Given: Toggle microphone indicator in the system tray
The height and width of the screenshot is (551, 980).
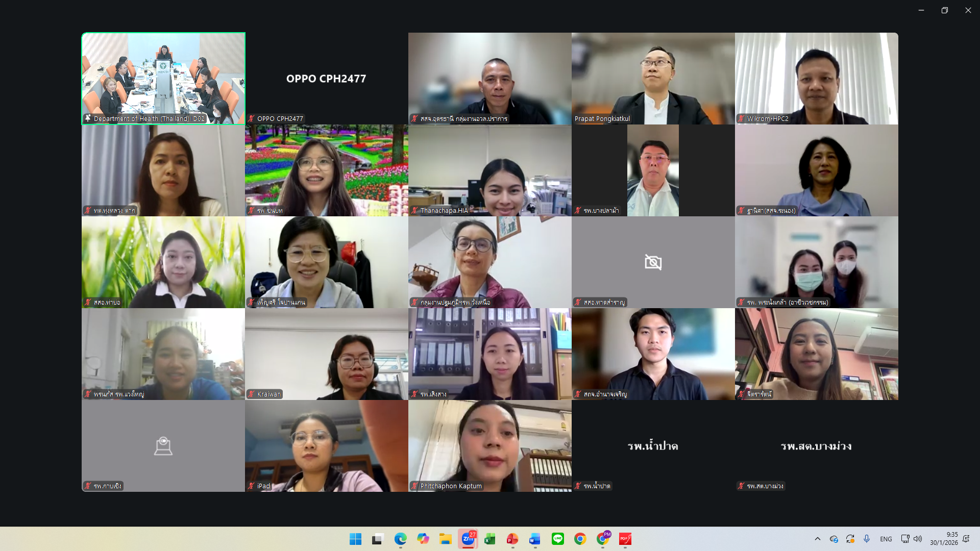Looking at the screenshot, I should [x=867, y=539].
